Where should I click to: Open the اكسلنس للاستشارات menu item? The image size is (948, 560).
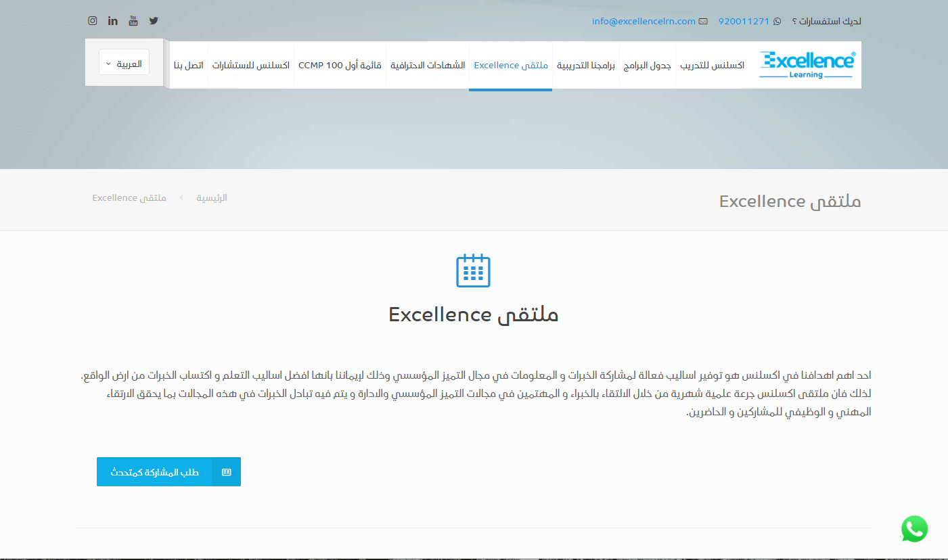251,66
